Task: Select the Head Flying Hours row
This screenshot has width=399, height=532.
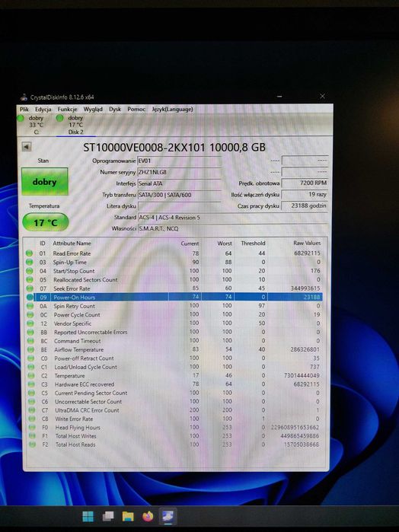Action: (x=173, y=428)
